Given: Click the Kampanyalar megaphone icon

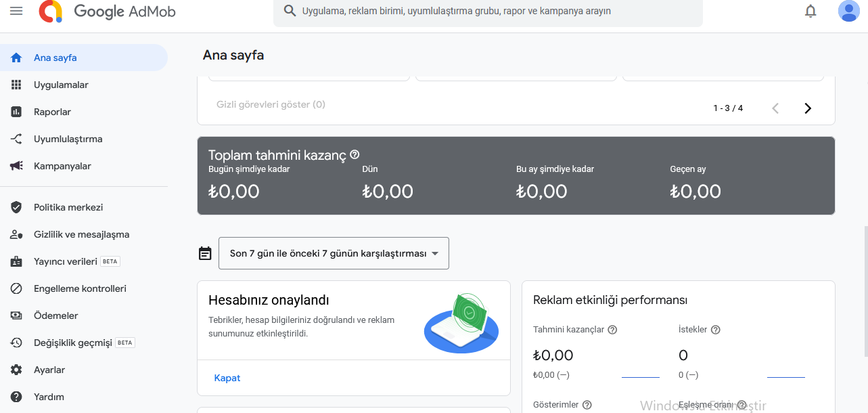Looking at the screenshot, I should coord(16,166).
